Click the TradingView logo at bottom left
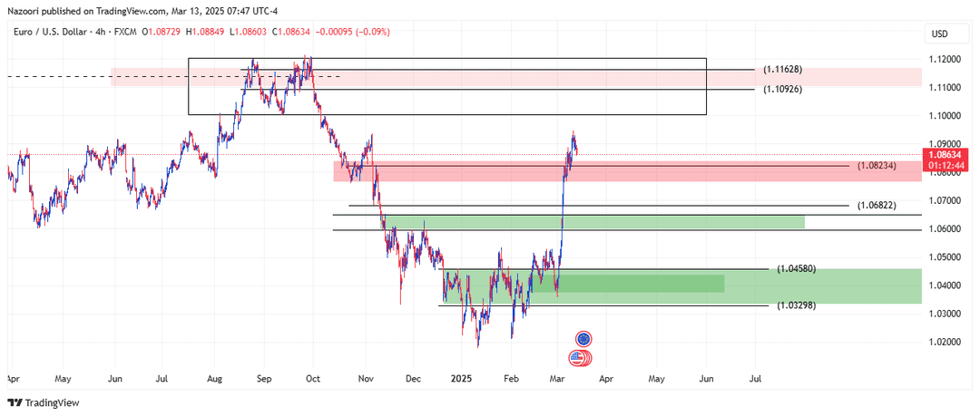This screenshot has height=416, width=980. click(x=44, y=403)
